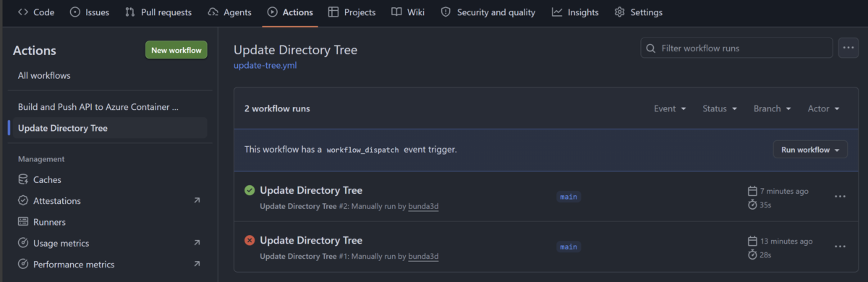Click stopwatch icon beside 28s
This screenshot has height=282, width=868.
[752, 255]
